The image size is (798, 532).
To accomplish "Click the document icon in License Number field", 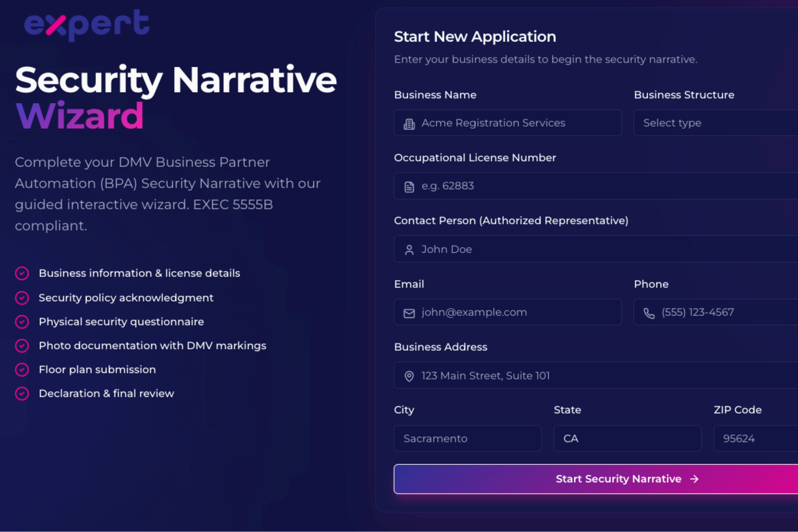I will tap(409, 187).
